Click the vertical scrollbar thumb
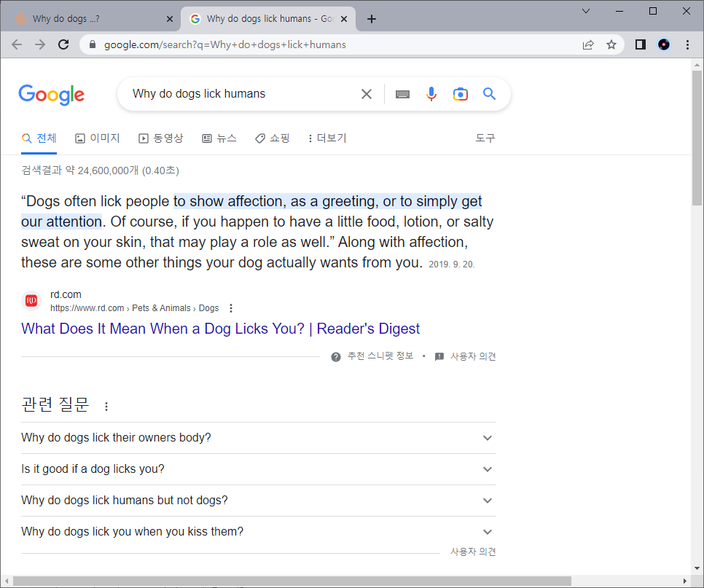Viewport: 704px width, 588px height. point(697,137)
